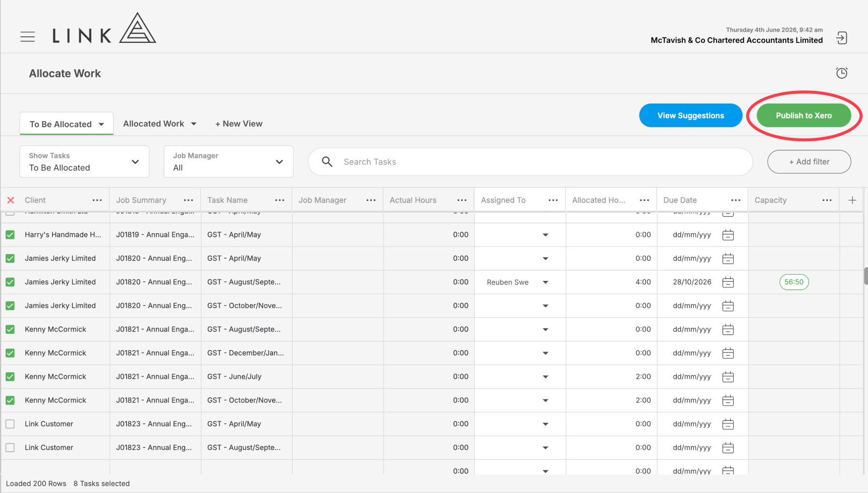Open the timer clock icon
868x493 pixels.
point(841,73)
